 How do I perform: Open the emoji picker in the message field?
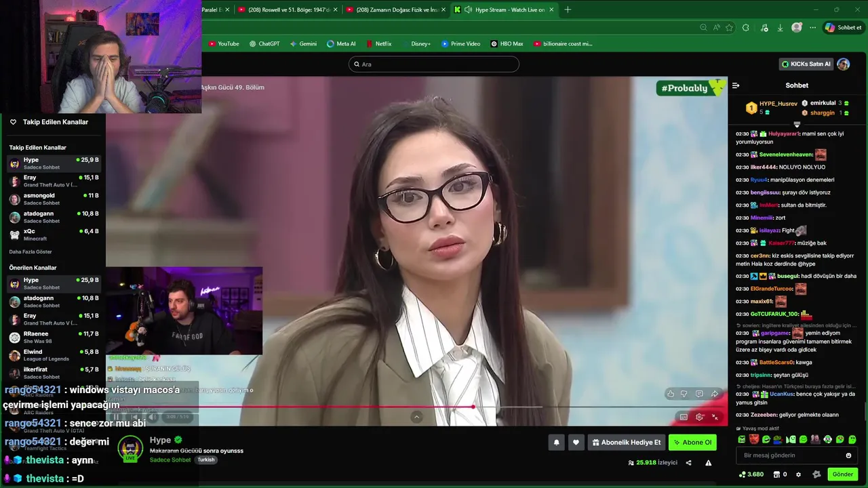click(848, 455)
